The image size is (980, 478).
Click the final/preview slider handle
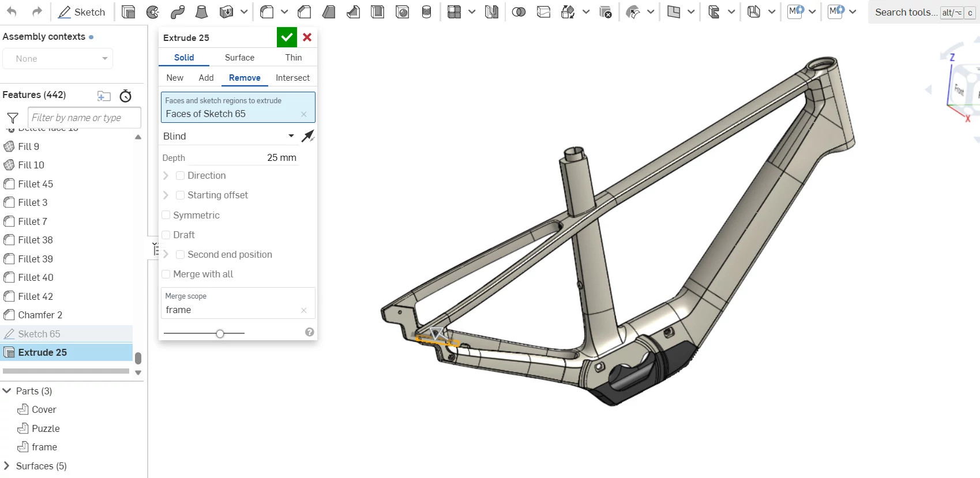click(x=220, y=333)
